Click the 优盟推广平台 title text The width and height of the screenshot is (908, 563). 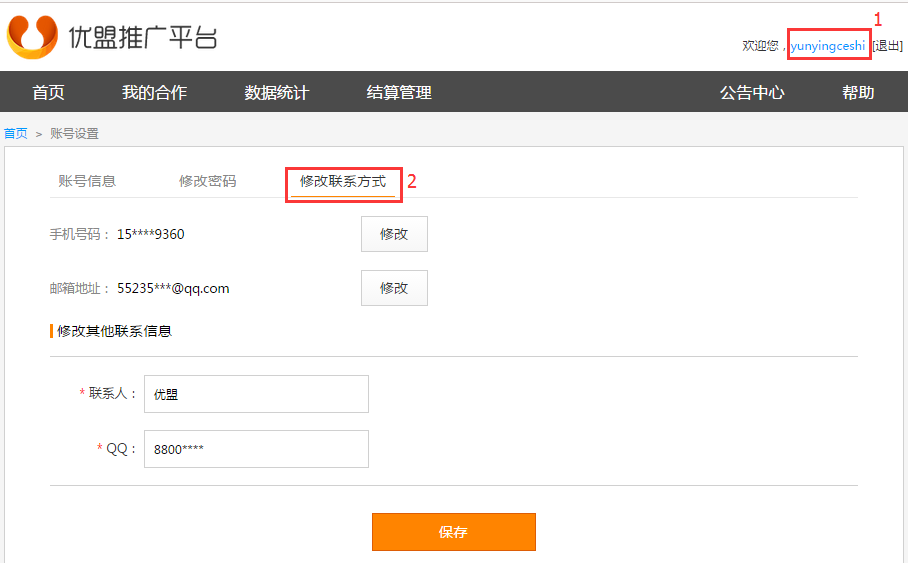tap(143, 38)
